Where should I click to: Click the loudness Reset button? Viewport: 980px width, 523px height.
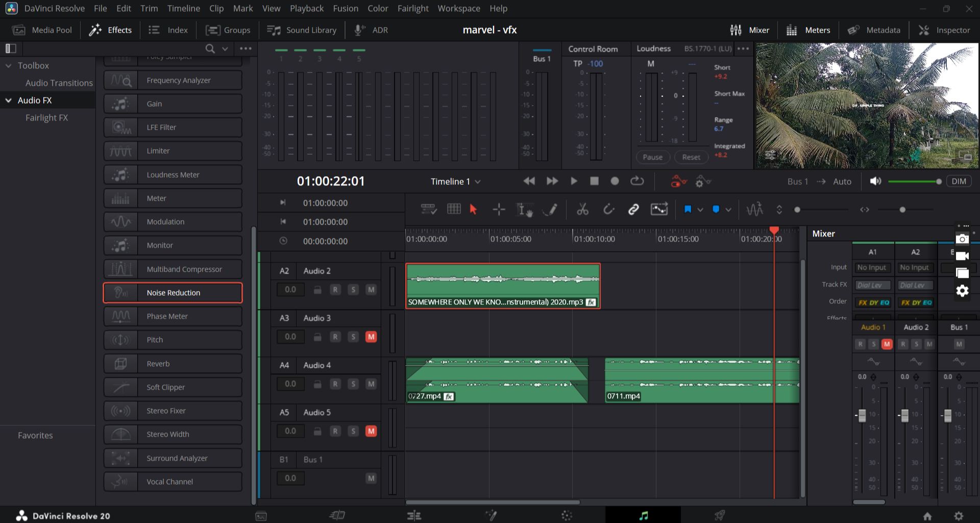pos(691,157)
